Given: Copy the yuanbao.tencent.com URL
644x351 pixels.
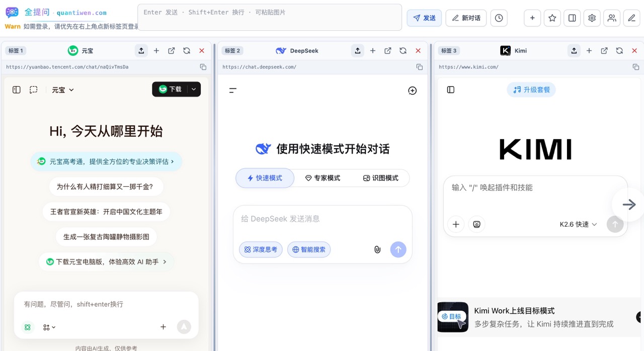Looking at the screenshot, I should (x=203, y=67).
